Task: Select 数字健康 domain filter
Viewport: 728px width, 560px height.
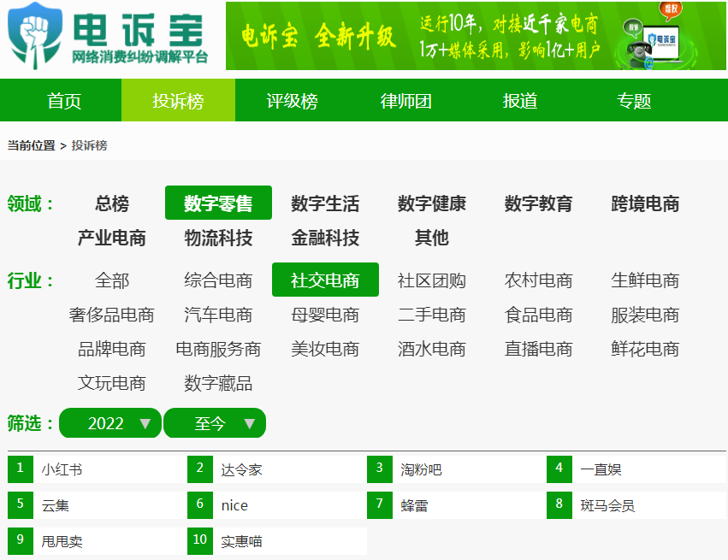Action: coord(432,203)
